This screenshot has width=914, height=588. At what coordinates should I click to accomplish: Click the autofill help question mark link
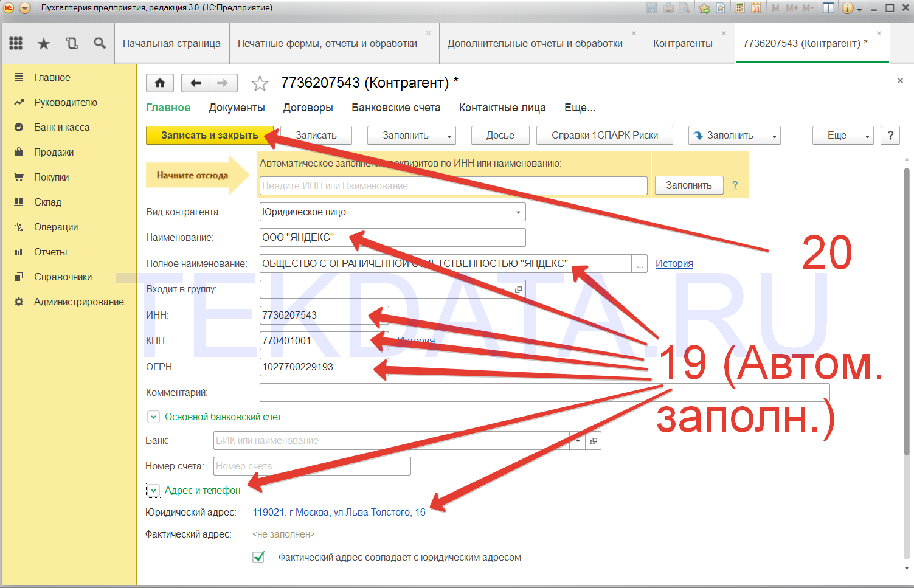point(735,185)
